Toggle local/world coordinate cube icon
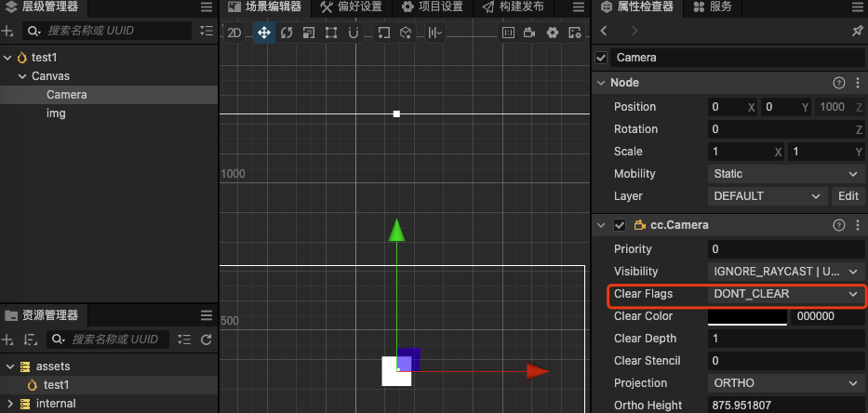 (407, 33)
